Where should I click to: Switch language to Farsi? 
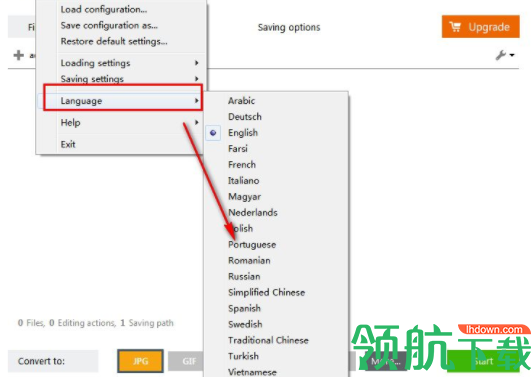point(276,148)
